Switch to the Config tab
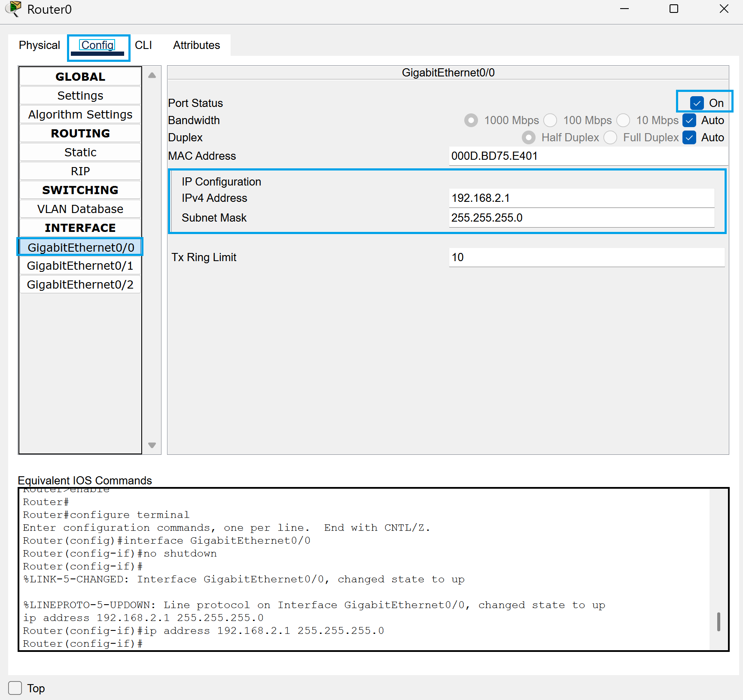Screen dimensions: 743x700 click(98, 45)
